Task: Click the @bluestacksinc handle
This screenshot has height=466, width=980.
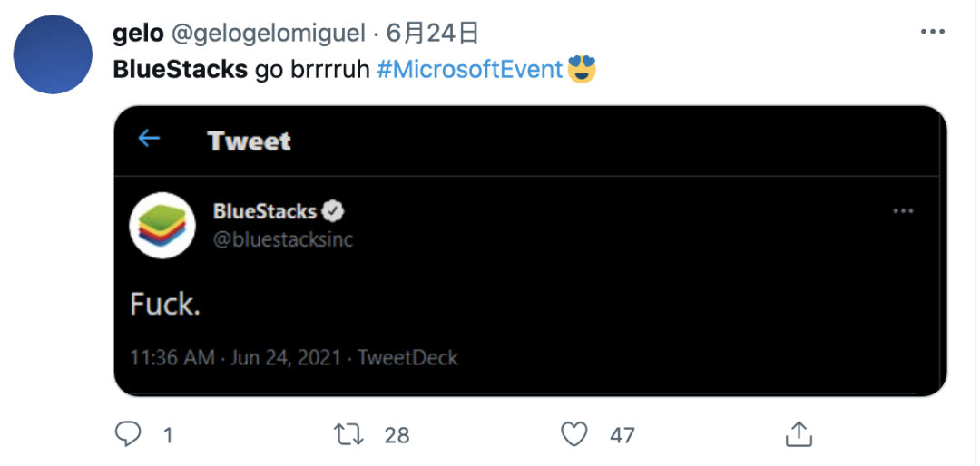Action: 283,240
